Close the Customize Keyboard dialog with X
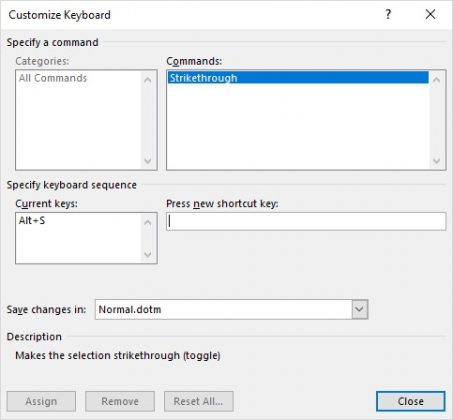Image resolution: width=453 pixels, height=420 pixels. (430, 14)
